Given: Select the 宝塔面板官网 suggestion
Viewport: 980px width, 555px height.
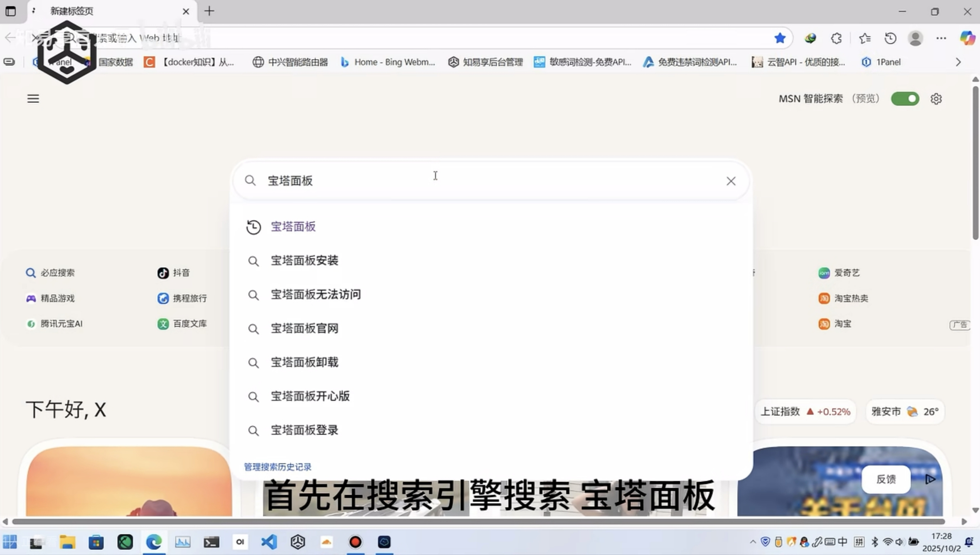Looking at the screenshot, I should (x=304, y=328).
